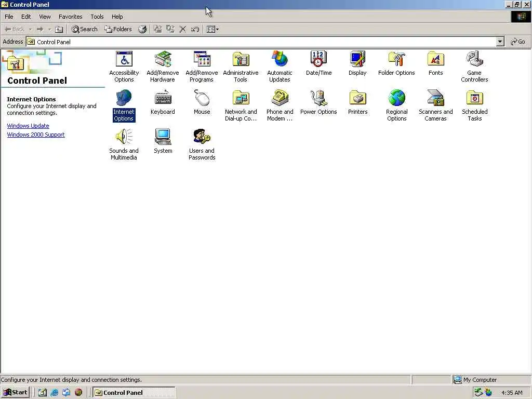The width and height of the screenshot is (532, 399).
Task: Open the File menu
Action: pyautogui.click(x=9, y=17)
